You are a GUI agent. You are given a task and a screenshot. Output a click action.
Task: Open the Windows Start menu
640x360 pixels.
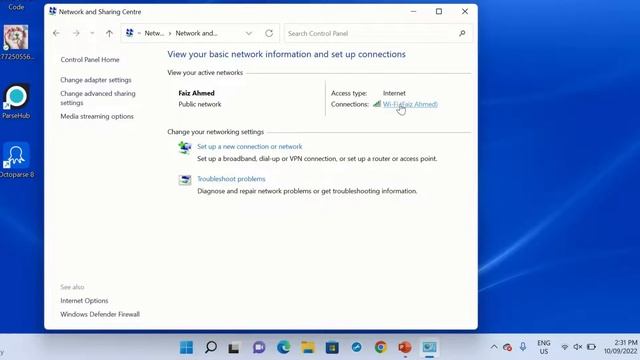pyautogui.click(x=187, y=347)
